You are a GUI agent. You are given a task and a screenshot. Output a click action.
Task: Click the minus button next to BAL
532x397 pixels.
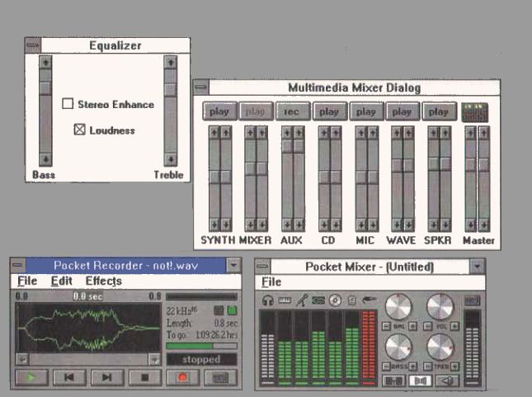(386, 326)
